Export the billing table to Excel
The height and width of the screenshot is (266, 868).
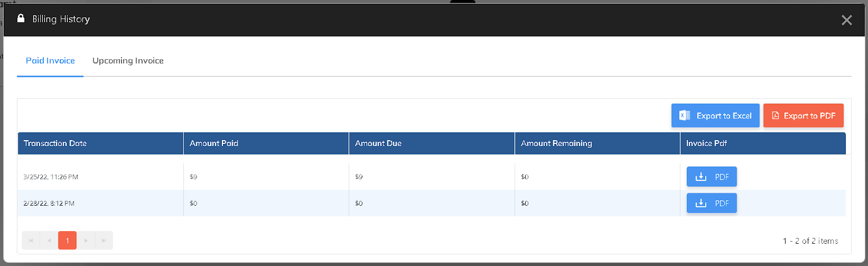coord(715,116)
